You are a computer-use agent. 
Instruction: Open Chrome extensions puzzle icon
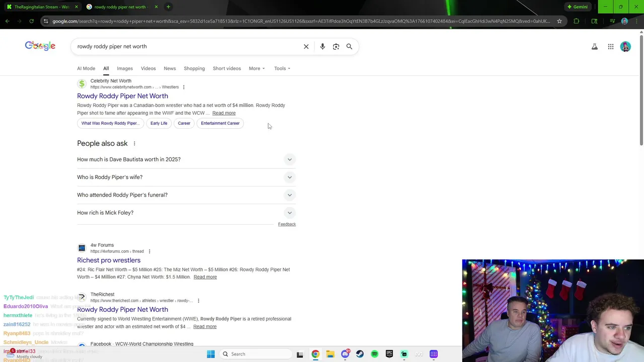577,21
